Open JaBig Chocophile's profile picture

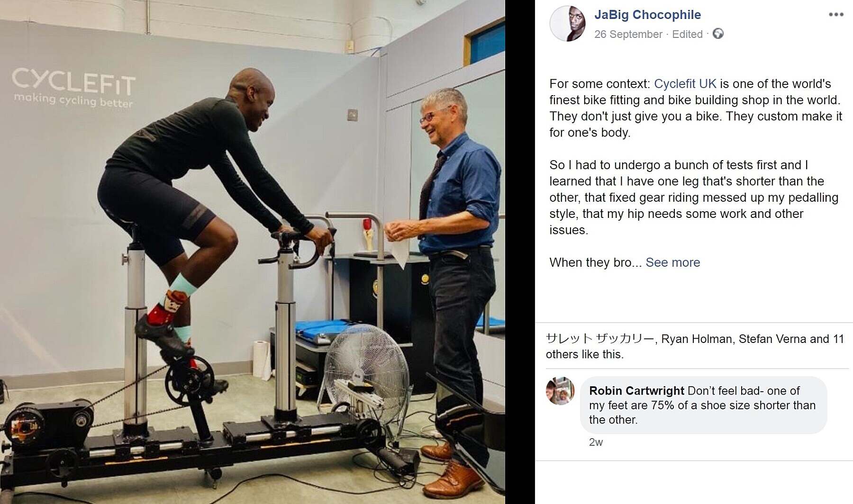[x=567, y=24]
